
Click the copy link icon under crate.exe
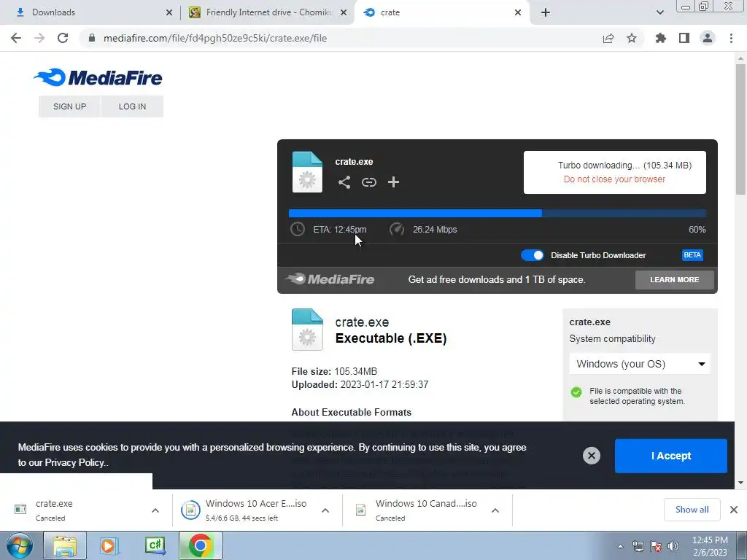tap(368, 182)
